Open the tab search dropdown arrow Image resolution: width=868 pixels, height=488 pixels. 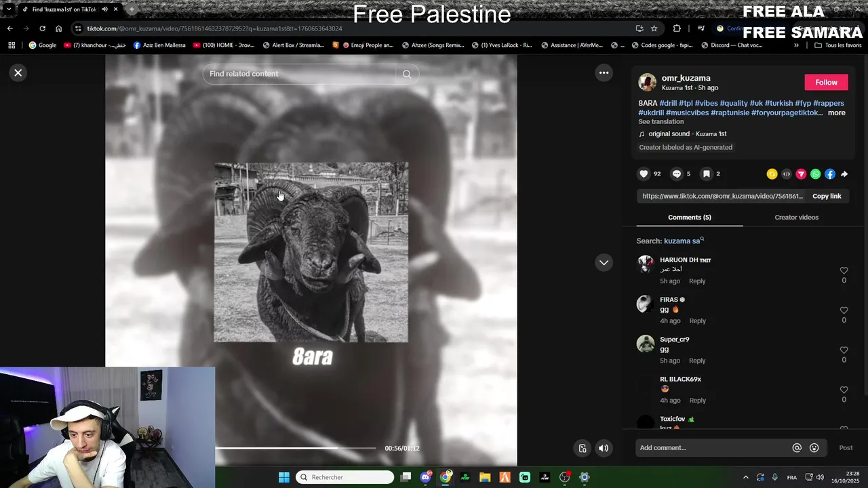(9, 9)
